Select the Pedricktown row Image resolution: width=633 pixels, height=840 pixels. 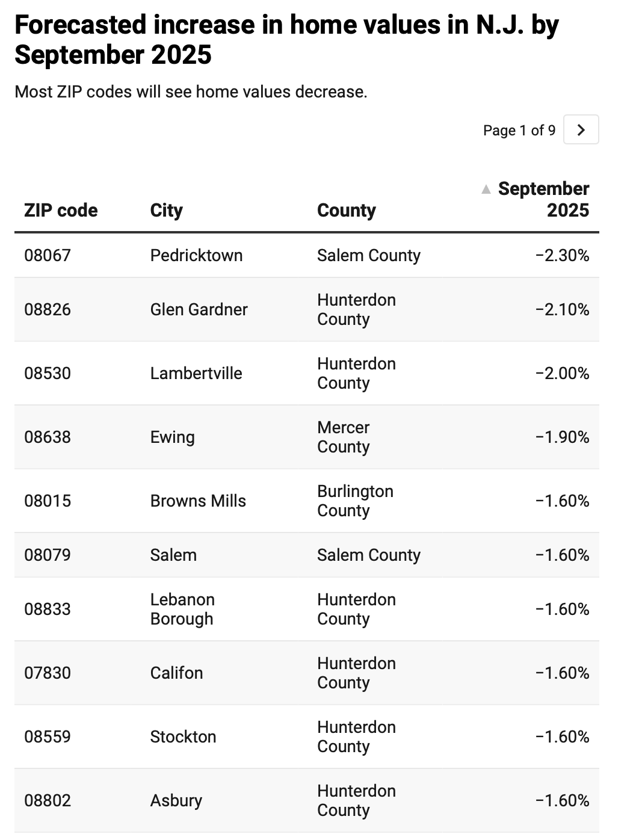coord(307,255)
